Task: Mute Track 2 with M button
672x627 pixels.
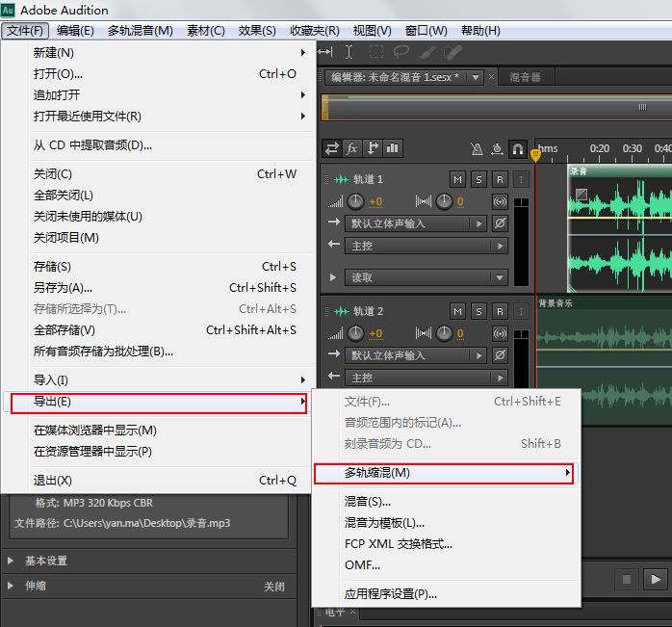Action: [x=457, y=311]
